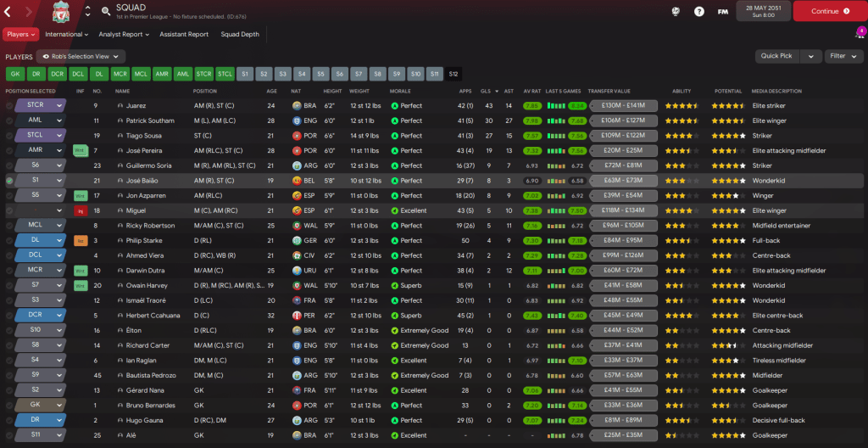Open the FM menu icon
Screen dimensions: 868x448
(722, 12)
